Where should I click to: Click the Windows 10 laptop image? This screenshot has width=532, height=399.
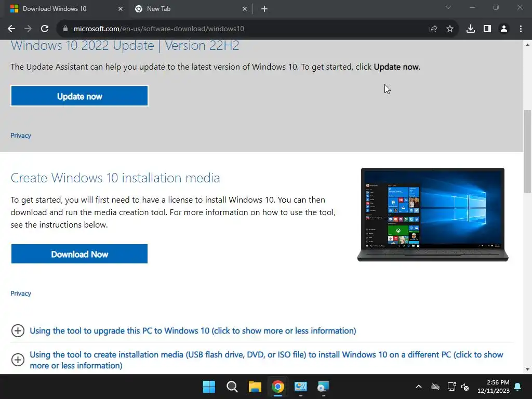tap(433, 215)
